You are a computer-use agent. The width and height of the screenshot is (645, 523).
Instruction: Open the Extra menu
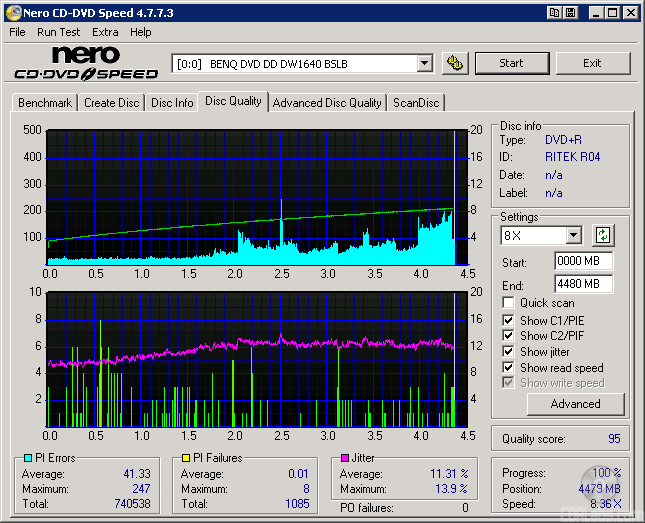(105, 32)
